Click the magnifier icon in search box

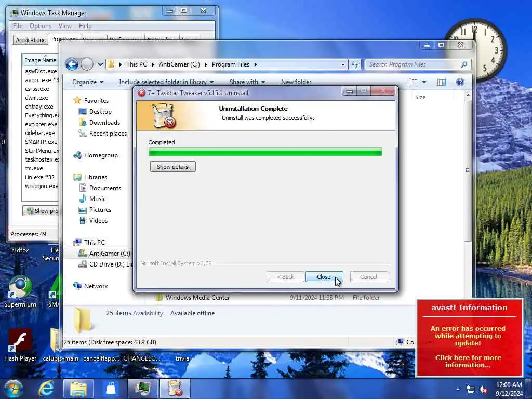(464, 64)
